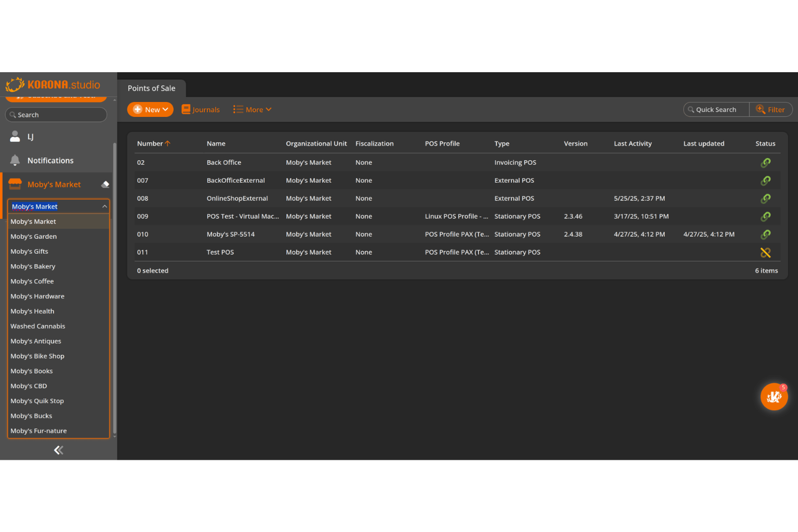Sort by the Last updated column header
798x532 pixels.
[704, 143]
